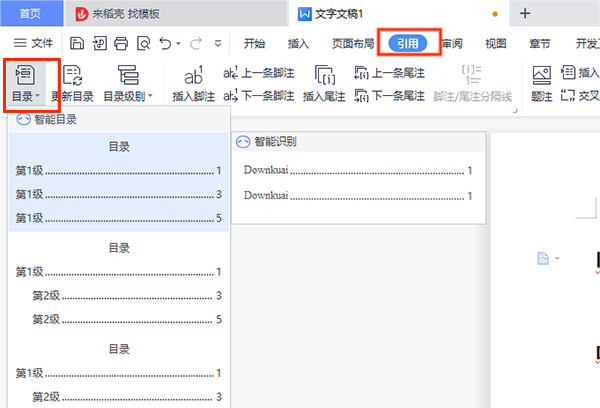This screenshot has width=600, height=408.
Task: Switch to the 视图 tab
Action: (x=495, y=43)
